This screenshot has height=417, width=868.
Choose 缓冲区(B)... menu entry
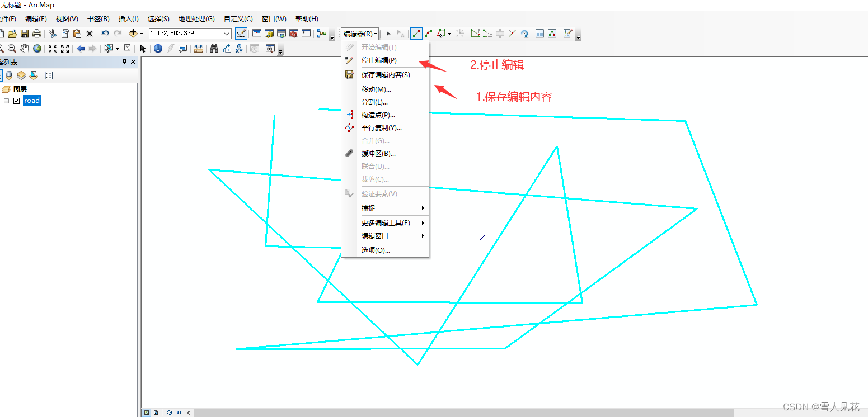tap(385, 154)
